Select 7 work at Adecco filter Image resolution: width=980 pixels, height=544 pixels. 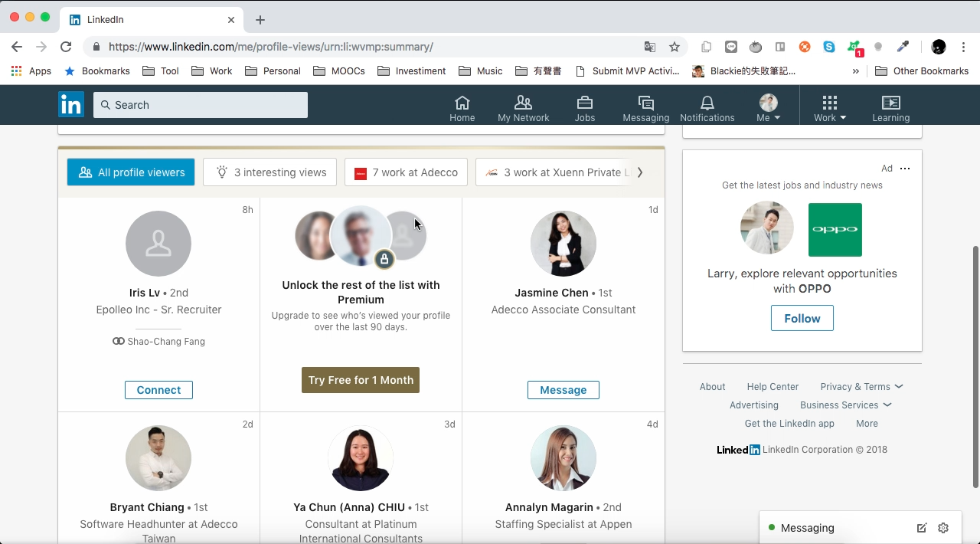tap(406, 172)
